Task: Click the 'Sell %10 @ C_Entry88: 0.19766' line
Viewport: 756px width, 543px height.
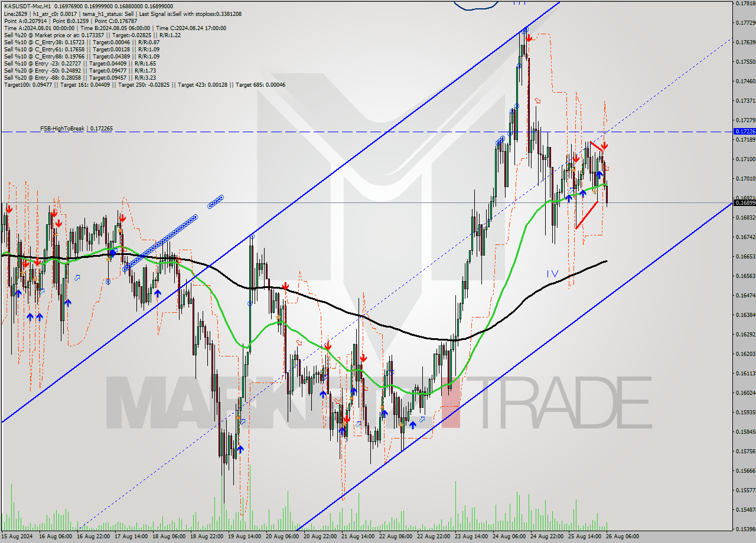Action: coord(82,56)
